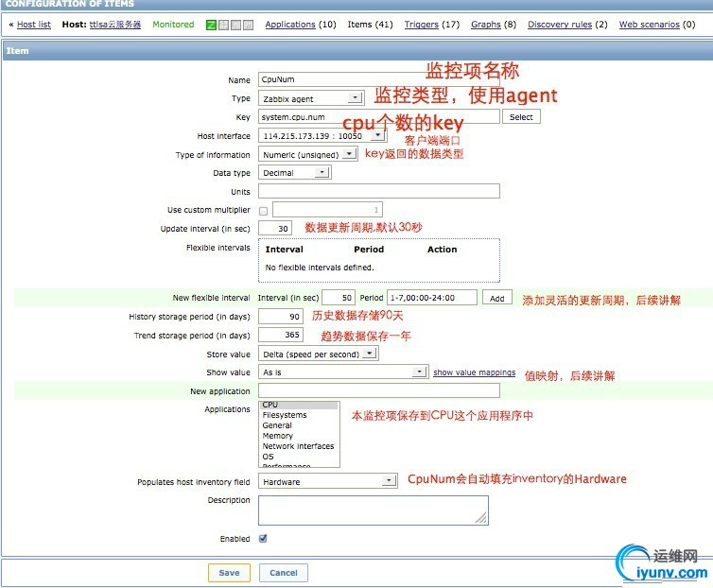Image resolution: width=713 pixels, height=588 pixels.
Task: Click the Cancel button
Action: (x=284, y=573)
